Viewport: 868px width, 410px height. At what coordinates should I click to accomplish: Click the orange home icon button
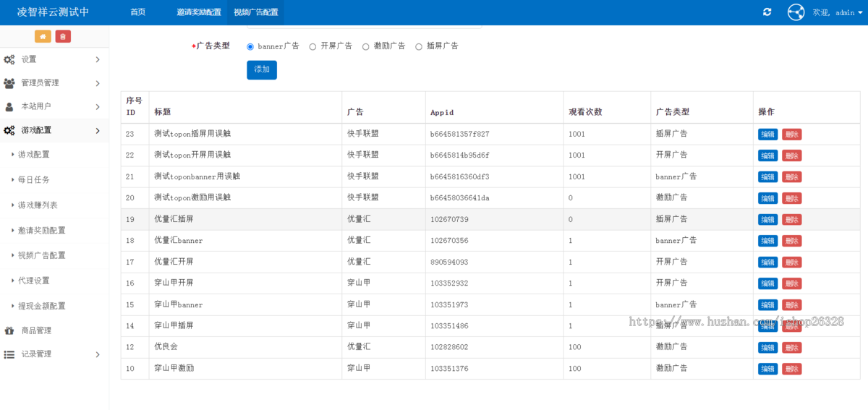[x=43, y=36]
